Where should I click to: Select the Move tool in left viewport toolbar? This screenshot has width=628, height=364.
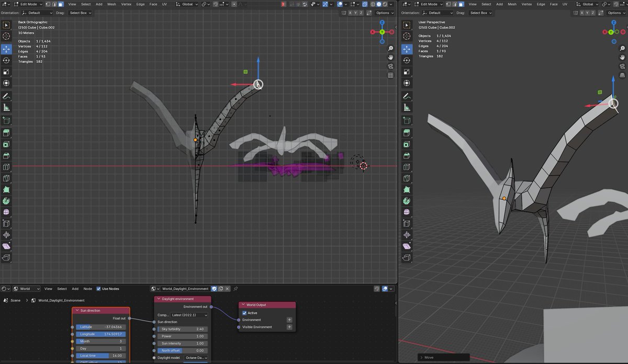[6, 49]
